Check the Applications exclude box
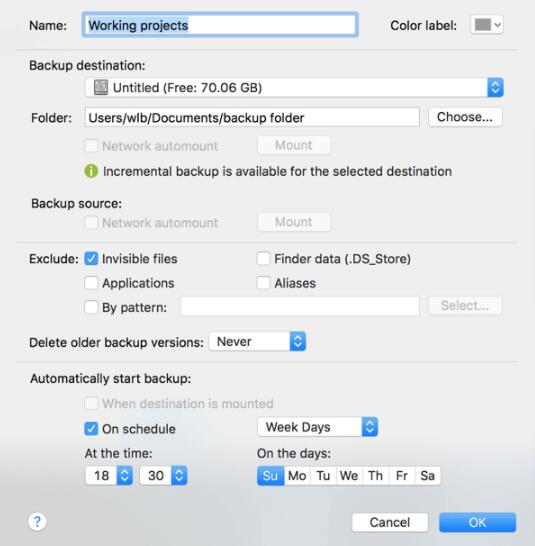535x546 pixels. tap(91, 283)
